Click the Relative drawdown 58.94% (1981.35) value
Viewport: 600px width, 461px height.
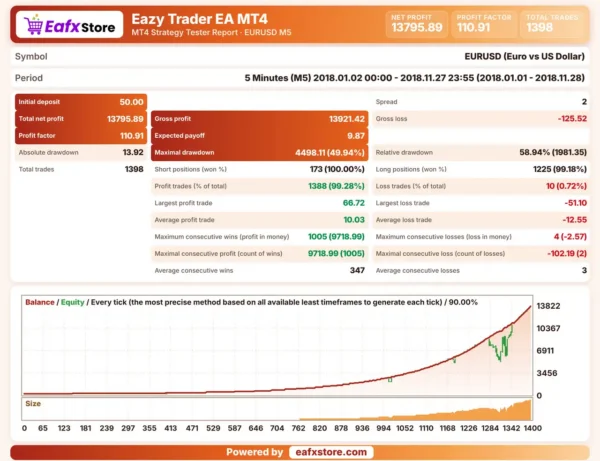[x=553, y=152]
